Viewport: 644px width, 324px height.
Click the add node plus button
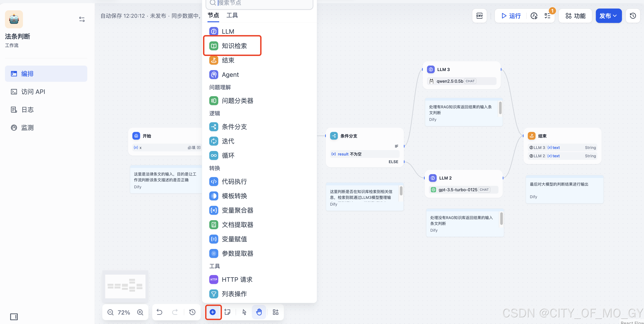click(213, 312)
